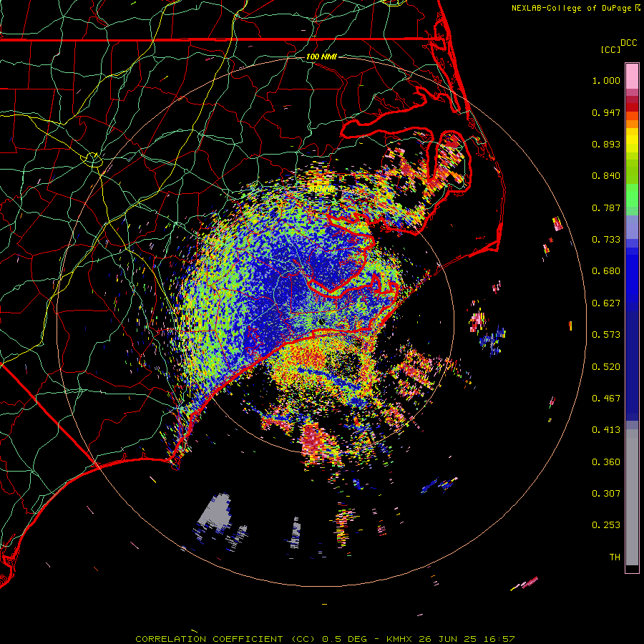Viewport: 644px width, 644px height.
Task: Click the pink segment atop the color bar
Action: pos(632,77)
